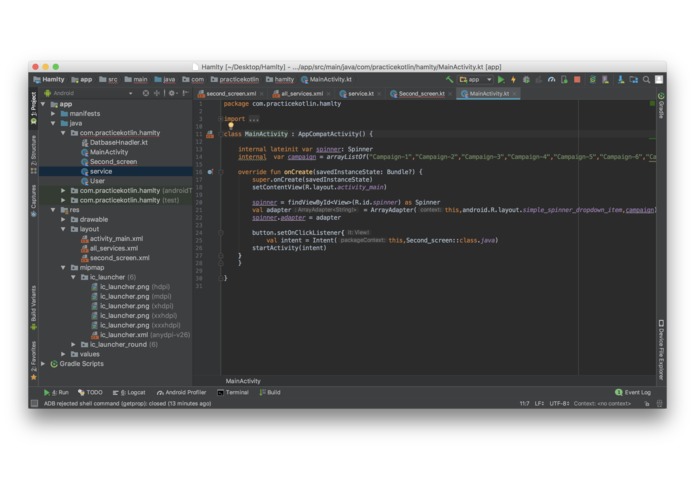Toggle the Build Variants side panel

click(x=34, y=308)
